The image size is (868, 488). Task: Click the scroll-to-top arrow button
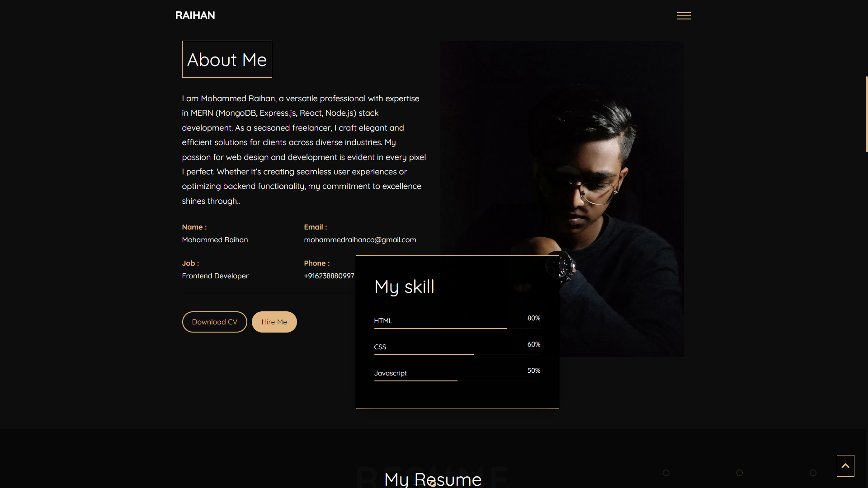(x=845, y=466)
